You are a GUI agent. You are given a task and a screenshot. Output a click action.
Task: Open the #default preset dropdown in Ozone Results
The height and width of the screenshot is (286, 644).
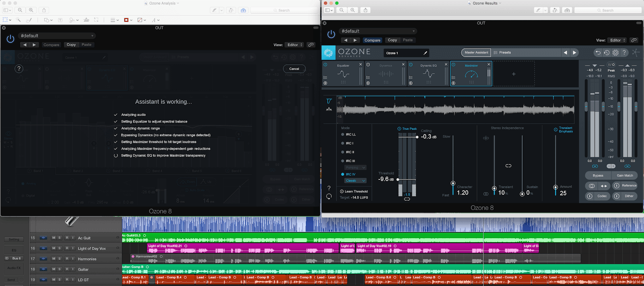[x=378, y=31]
